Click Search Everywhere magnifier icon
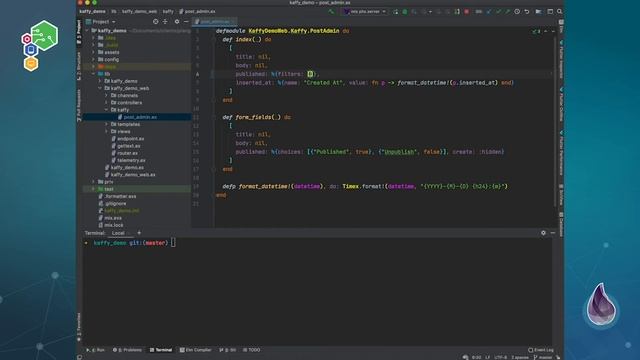 (x=560, y=11)
